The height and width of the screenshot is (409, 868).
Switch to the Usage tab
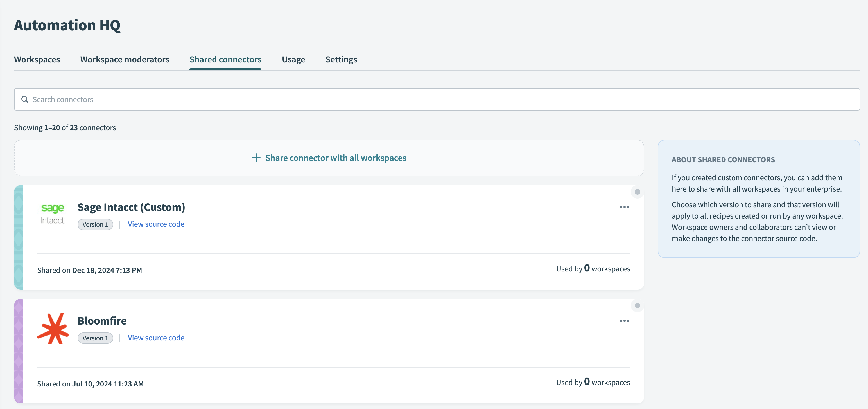[x=293, y=59]
